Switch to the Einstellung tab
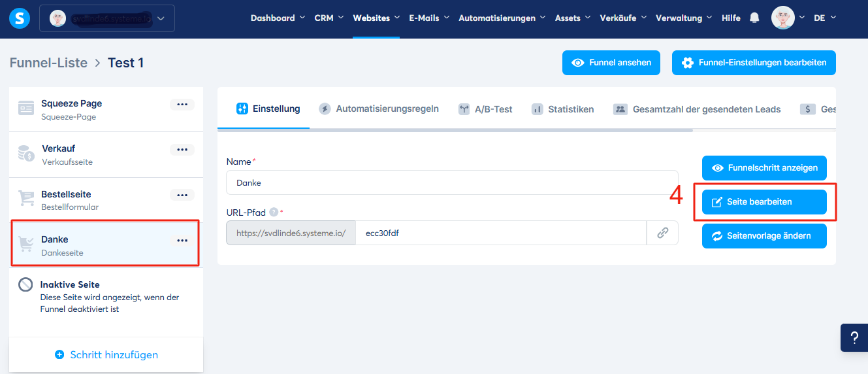The height and width of the screenshot is (374, 868). point(268,109)
